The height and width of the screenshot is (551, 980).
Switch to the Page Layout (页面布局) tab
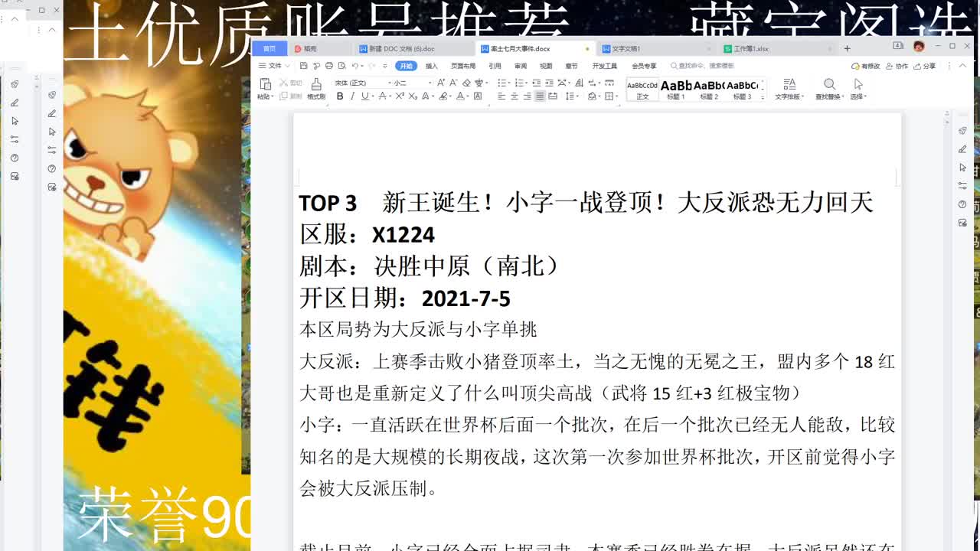(x=463, y=66)
